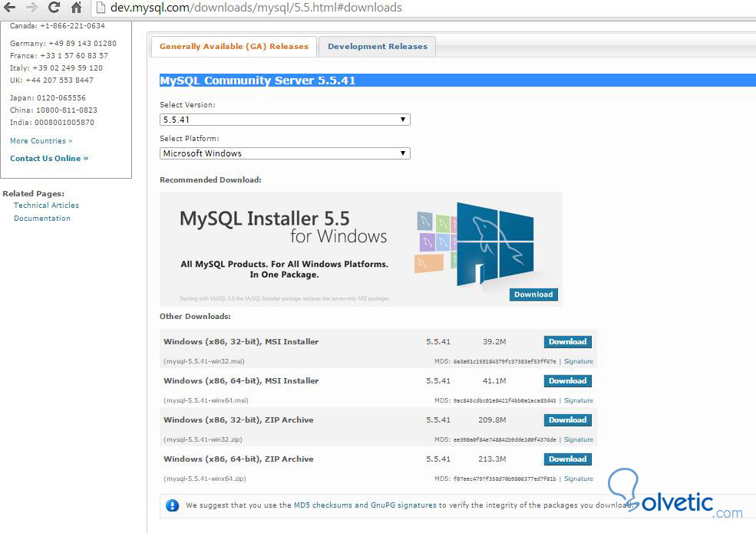Click file name mysql-5.5.41-win32.zip
Screen dimensions: 756x533
click(203, 439)
